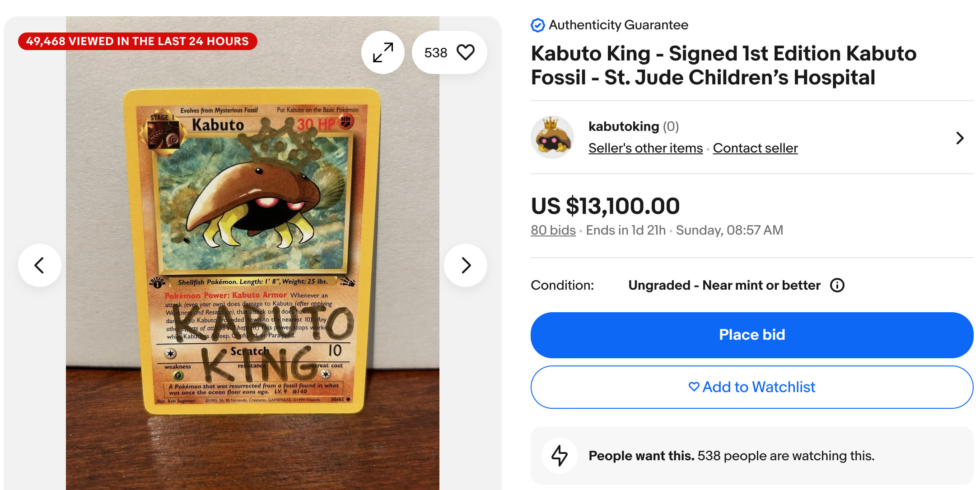Advance to the next listing image

point(466,265)
